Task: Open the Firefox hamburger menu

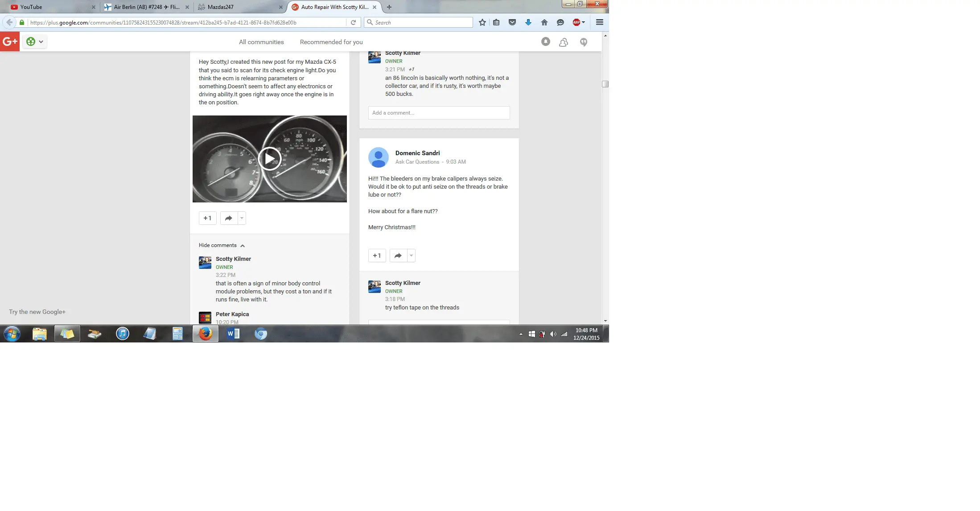Action: (599, 22)
